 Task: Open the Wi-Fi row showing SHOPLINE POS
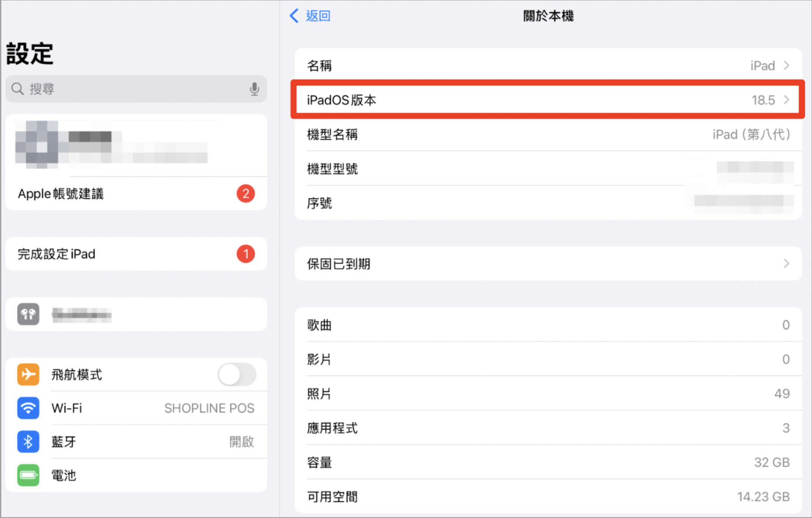[x=136, y=408]
